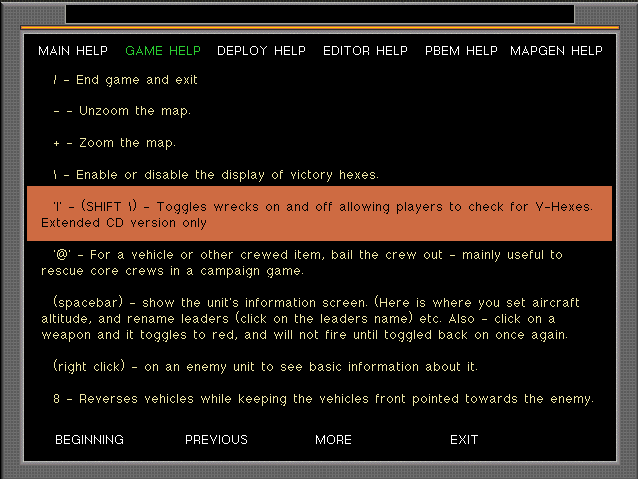The height and width of the screenshot is (479, 638).
Task: Select the victory hexes display entry
Action: [x=215, y=175]
